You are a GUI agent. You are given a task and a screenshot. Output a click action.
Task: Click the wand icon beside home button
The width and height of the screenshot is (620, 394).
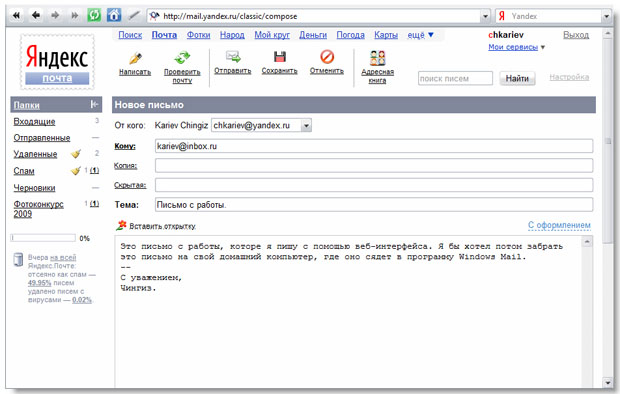coord(134,15)
